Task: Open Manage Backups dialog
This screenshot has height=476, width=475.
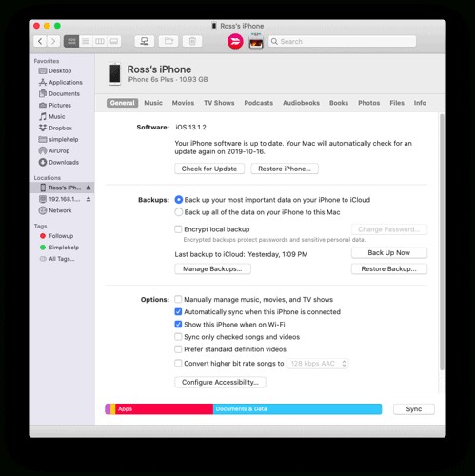Action: tap(212, 268)
